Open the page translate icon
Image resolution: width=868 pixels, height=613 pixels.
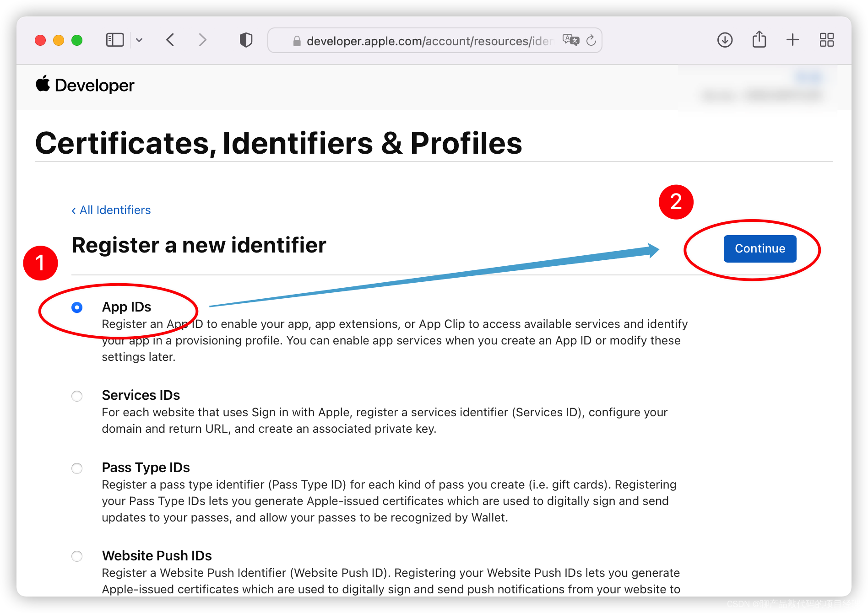click(570, 40)
